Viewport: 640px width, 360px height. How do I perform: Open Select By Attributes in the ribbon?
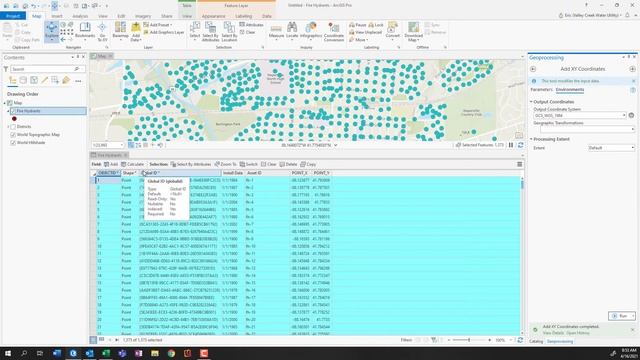[x=211, y=32]
